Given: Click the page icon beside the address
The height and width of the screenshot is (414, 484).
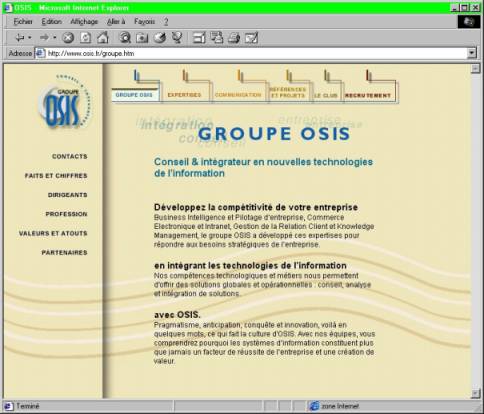Looking at the screenshot, I should pos(40,53).
